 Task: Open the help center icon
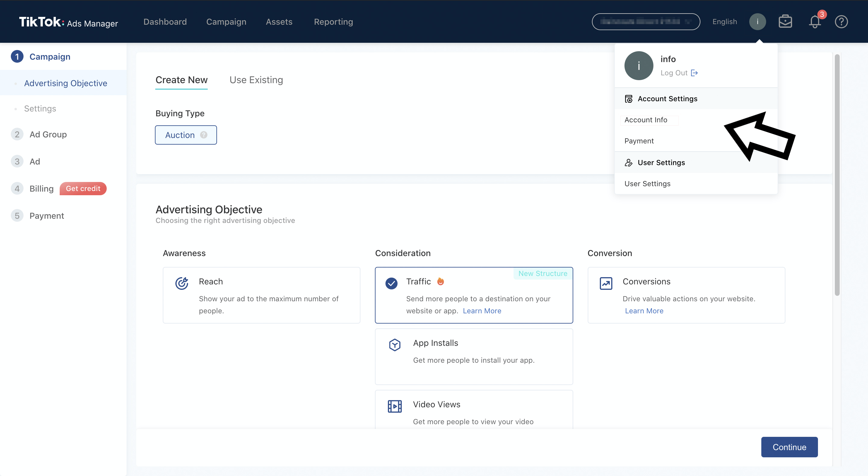(x=841, y=22)
